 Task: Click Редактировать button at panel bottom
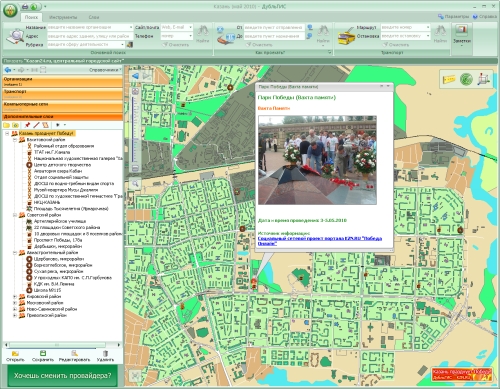point(74,356)
